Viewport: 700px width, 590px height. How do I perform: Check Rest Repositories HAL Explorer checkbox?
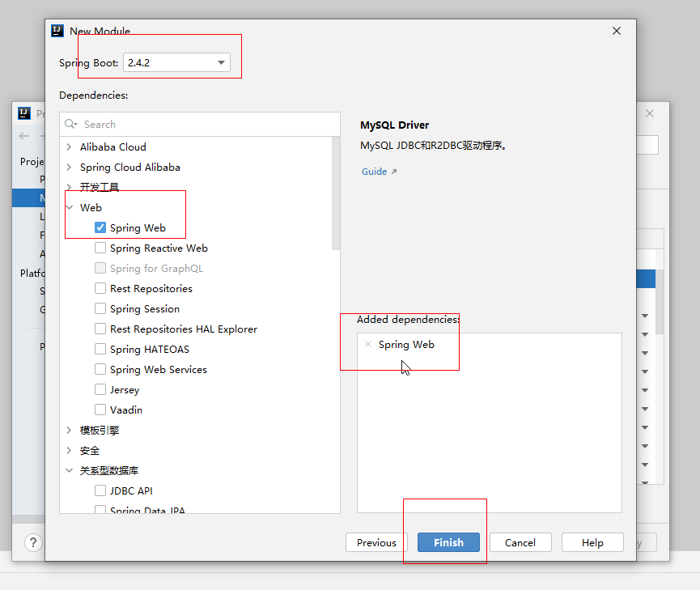tap(100, 329)
